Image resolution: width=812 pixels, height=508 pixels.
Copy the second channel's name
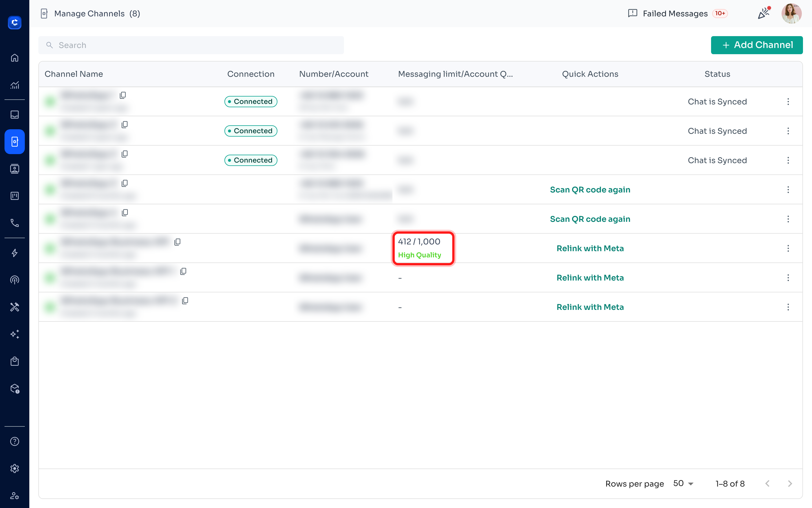125,125
